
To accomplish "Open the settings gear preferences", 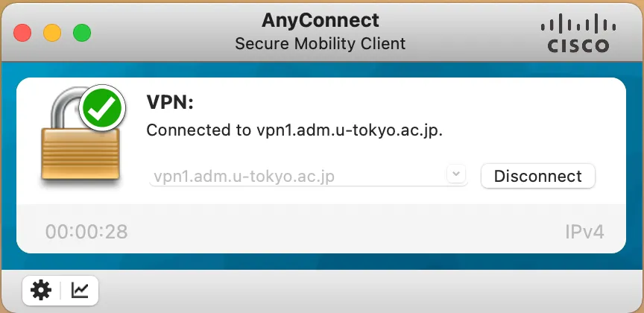I will 41,290.
